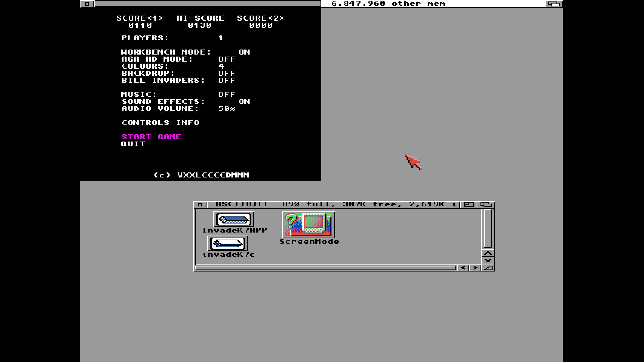Click the ASCIIBILL window resize gadget
The image size is (644, 362).
point(488,268)
